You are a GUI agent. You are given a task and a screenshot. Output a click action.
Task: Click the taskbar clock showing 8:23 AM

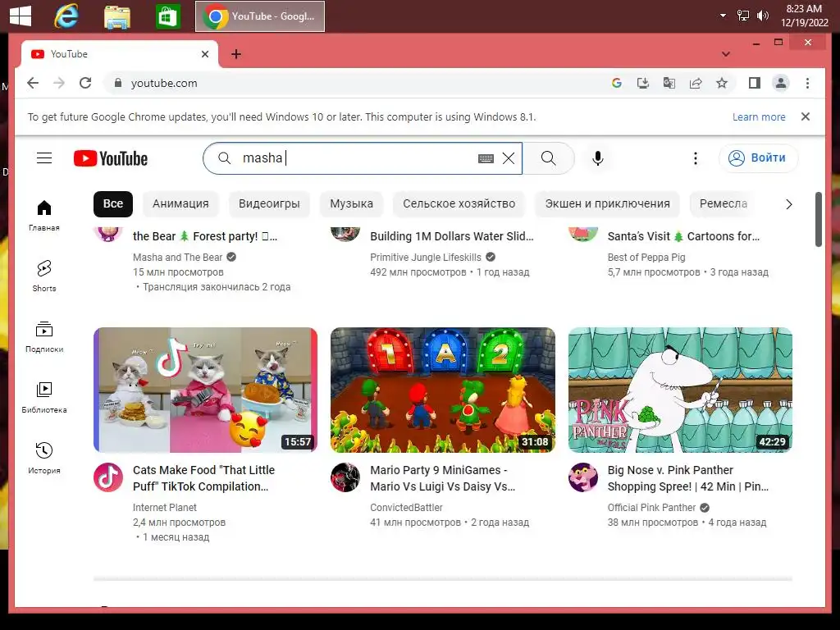[804, 16]
